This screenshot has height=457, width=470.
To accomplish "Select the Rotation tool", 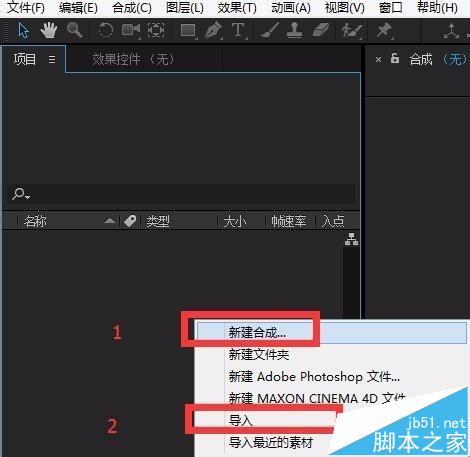I will pyautogui.click(x=106, y=31).
